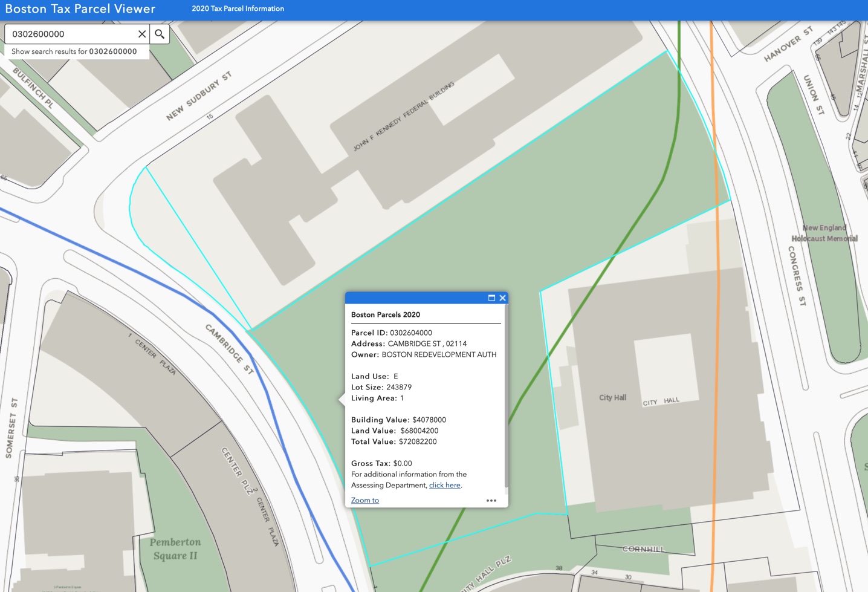The image size is (868, 592).
Task: Clear the search box with the X
Action: click(x=142, y=34)
